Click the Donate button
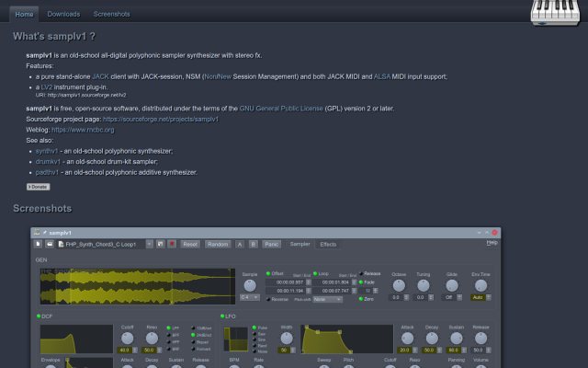 click(38, 187)
